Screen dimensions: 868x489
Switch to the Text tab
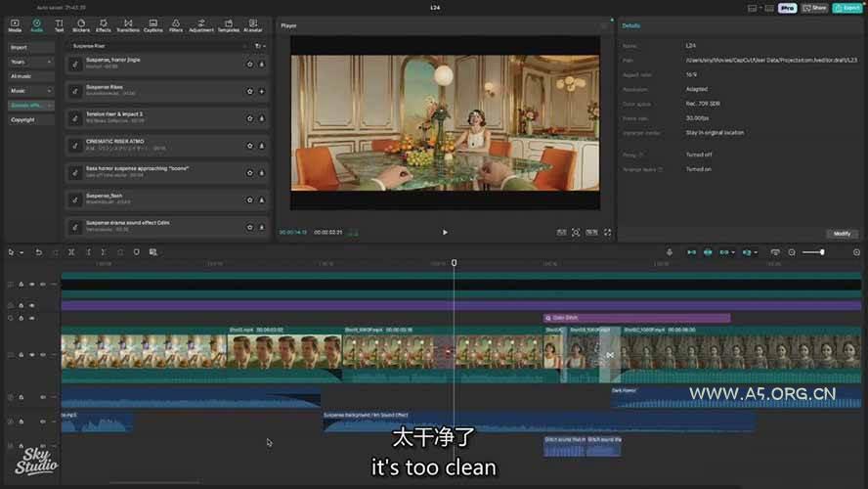[59, 25]
